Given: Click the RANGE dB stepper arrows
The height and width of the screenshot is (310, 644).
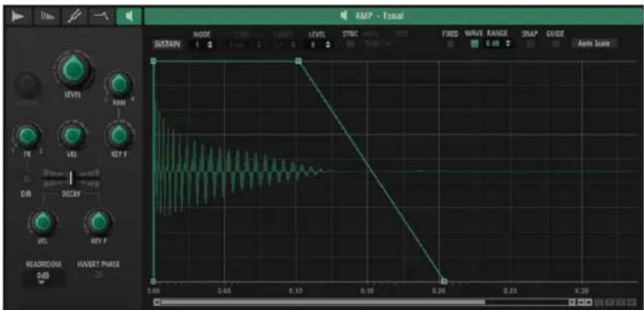Looking at the screenshot, I should coord(508,44).
